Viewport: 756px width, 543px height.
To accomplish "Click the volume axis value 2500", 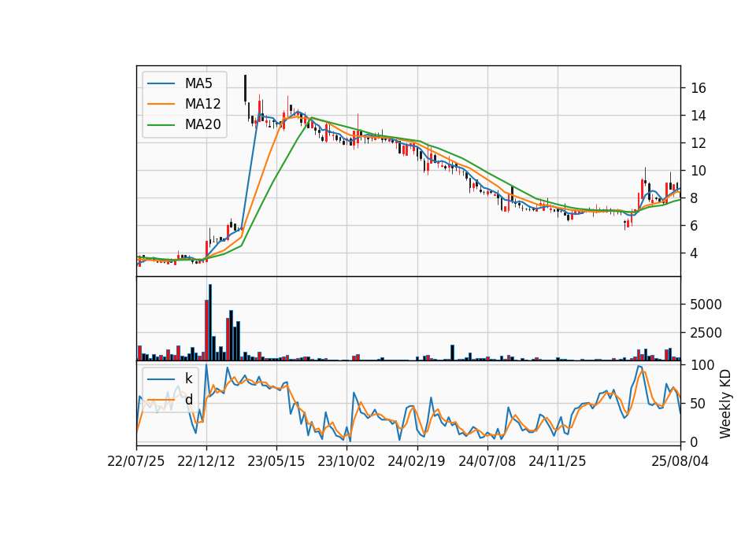I will point(706,333).
